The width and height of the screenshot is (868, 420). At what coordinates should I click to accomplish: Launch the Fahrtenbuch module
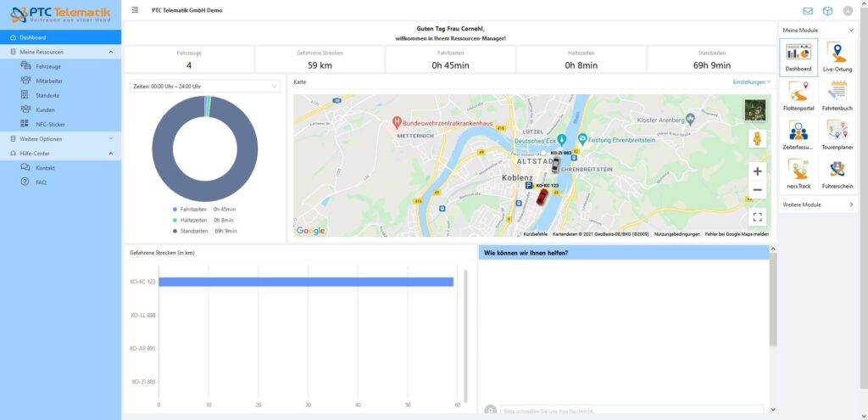click(838, 95)
